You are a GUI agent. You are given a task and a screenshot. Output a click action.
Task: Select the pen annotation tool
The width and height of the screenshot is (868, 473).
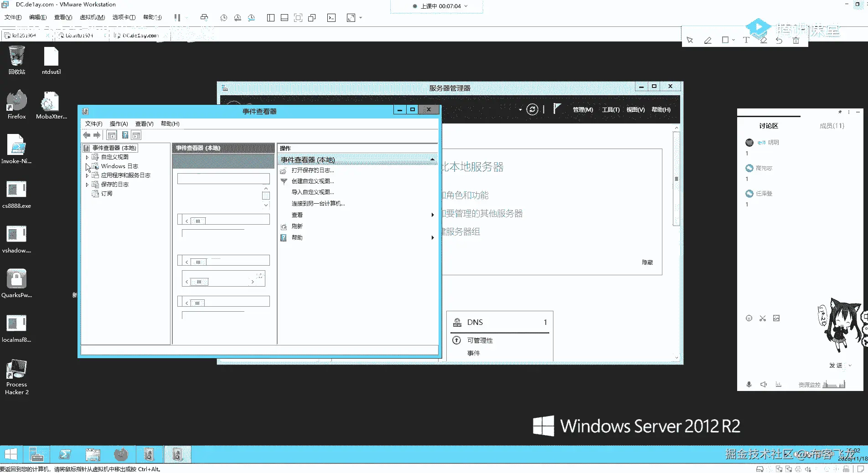[x=708, y=40]
